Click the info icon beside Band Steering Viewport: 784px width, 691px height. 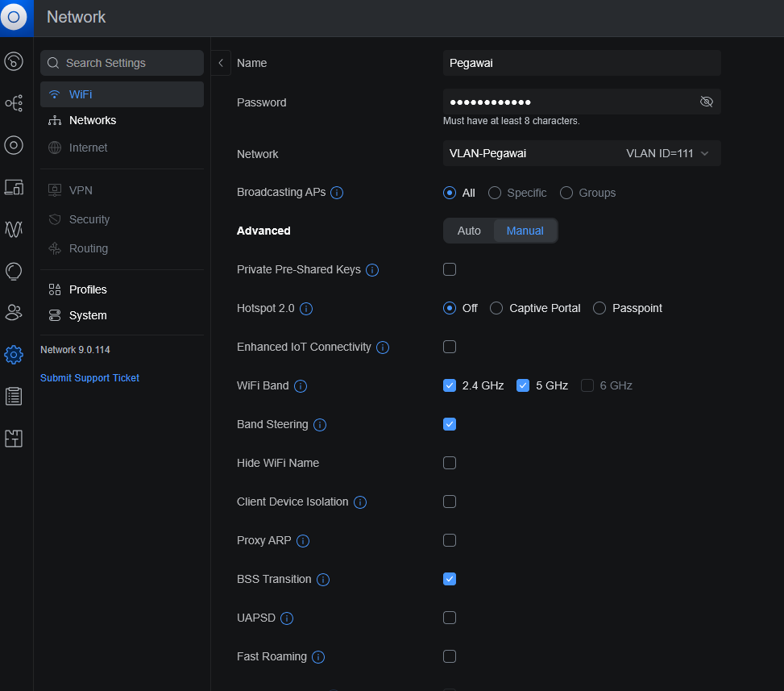point(320,425)
